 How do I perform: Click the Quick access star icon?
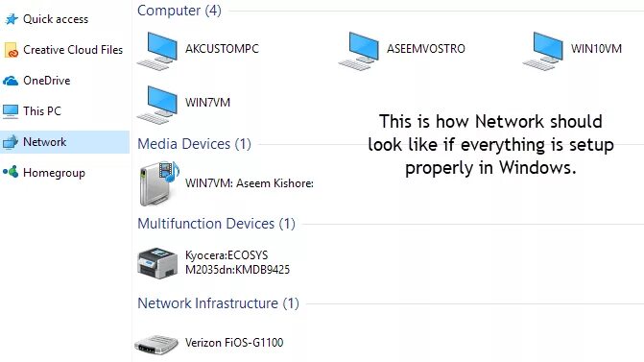point(12,19)
